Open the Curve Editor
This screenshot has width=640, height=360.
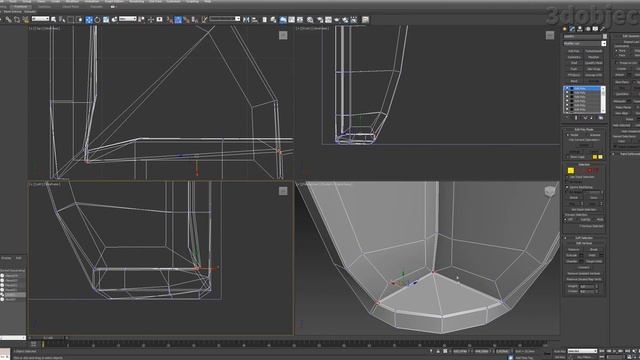point(291,20)
